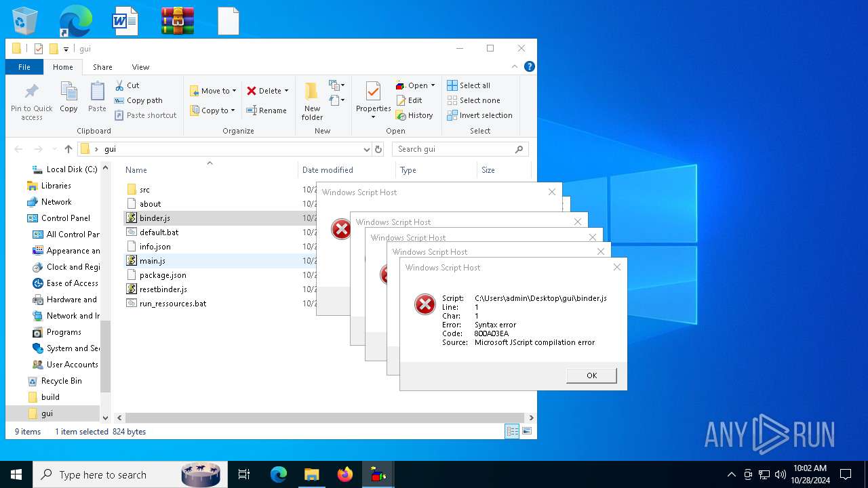
Task: Click the Paste ribbon icon
Action: pyautogui.click(x=97, y=97)
